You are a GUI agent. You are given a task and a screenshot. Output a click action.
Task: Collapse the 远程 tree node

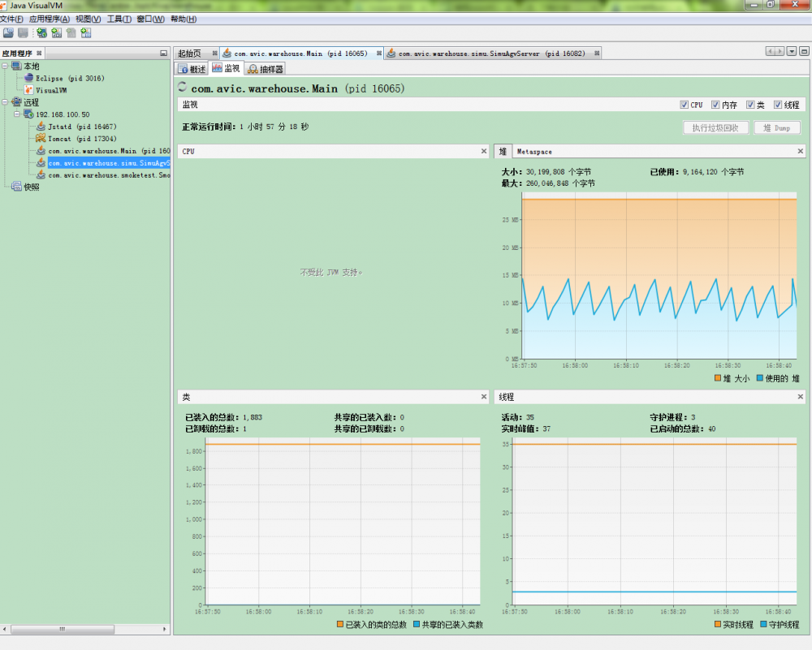[x=6, y=102]
